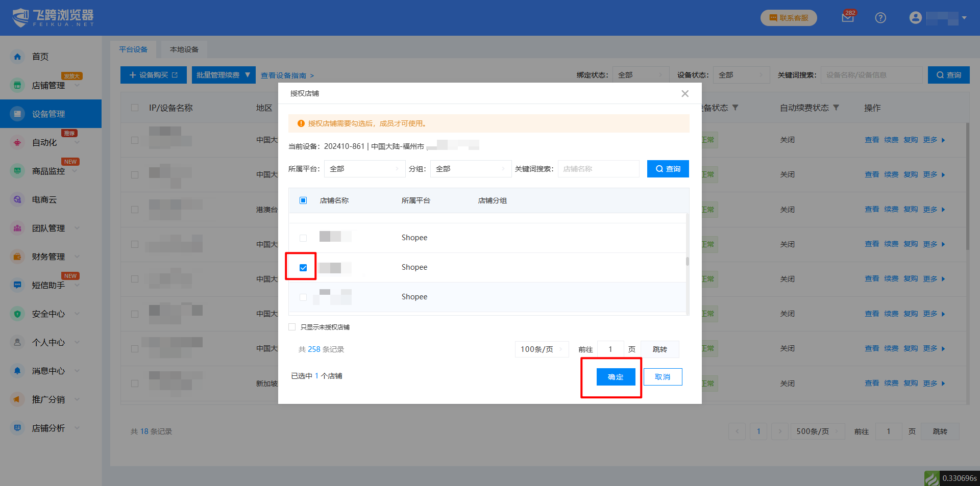
Task: Click the store list scrollbar thumb
Action: pos(688,262)
